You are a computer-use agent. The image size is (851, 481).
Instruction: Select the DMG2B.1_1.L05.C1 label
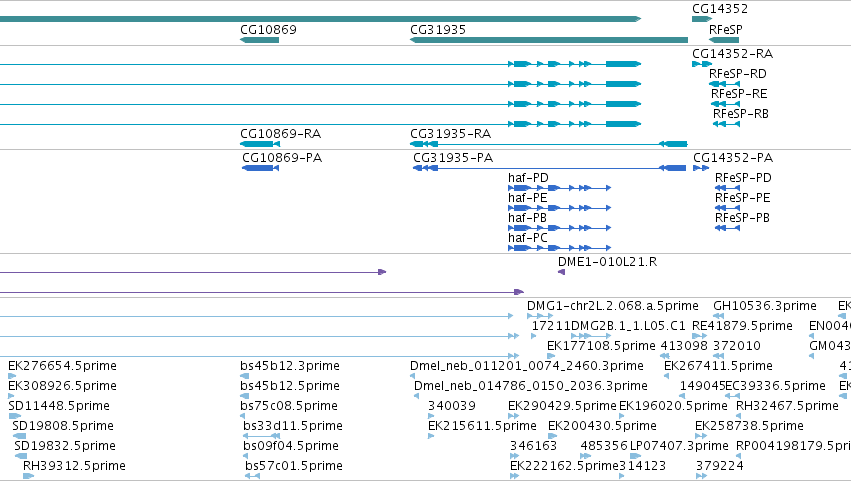[x=628, y=326]
